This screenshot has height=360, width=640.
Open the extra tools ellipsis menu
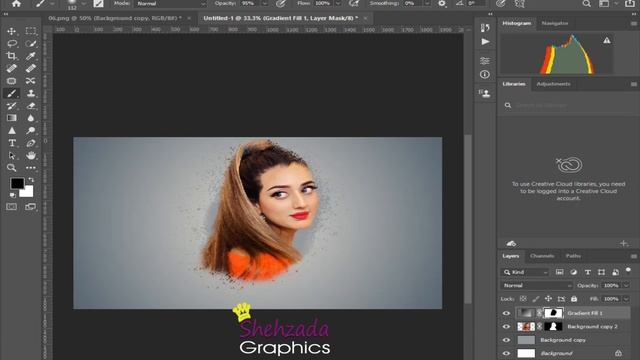tap(31, 168)
